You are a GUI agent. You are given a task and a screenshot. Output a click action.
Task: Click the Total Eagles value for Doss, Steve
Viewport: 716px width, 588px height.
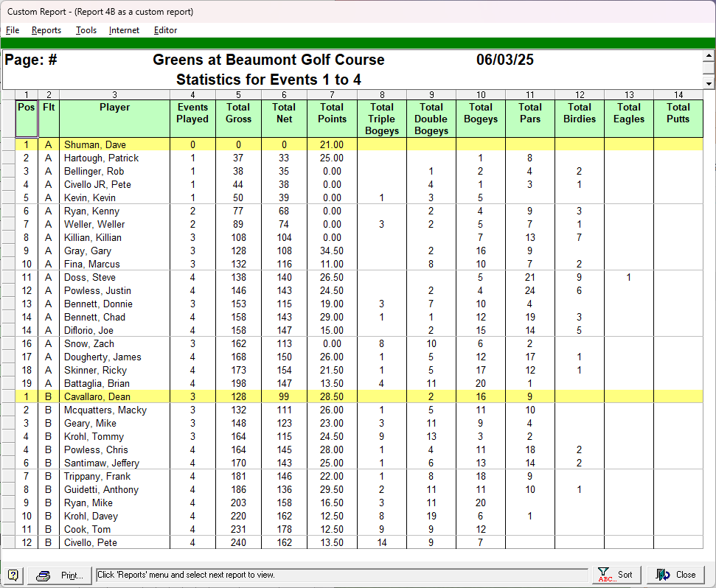click(x=628, y=278)
